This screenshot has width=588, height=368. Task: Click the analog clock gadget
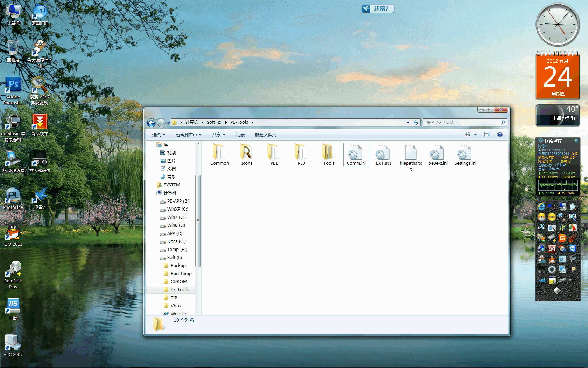(558, 25)
